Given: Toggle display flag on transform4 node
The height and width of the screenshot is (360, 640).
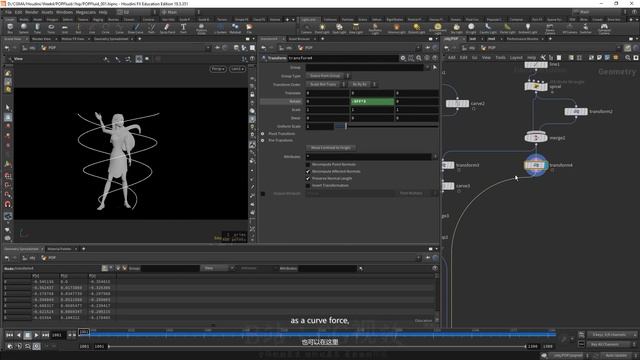Looking at the screenshot, I should 545,165.
